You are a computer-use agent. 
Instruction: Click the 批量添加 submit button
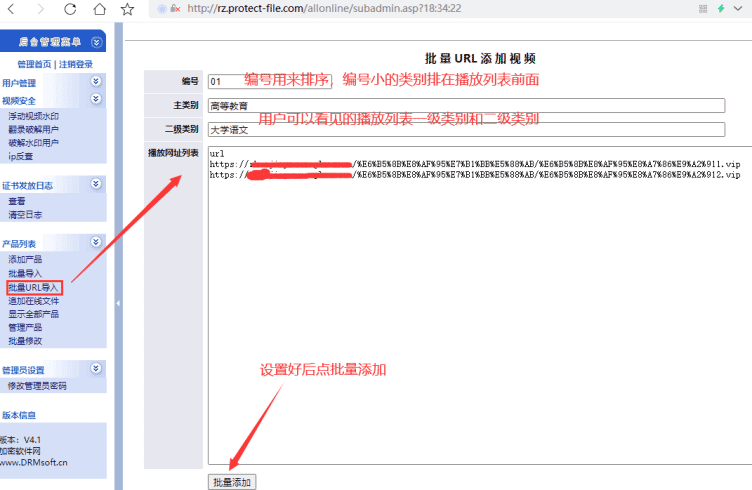232,482
